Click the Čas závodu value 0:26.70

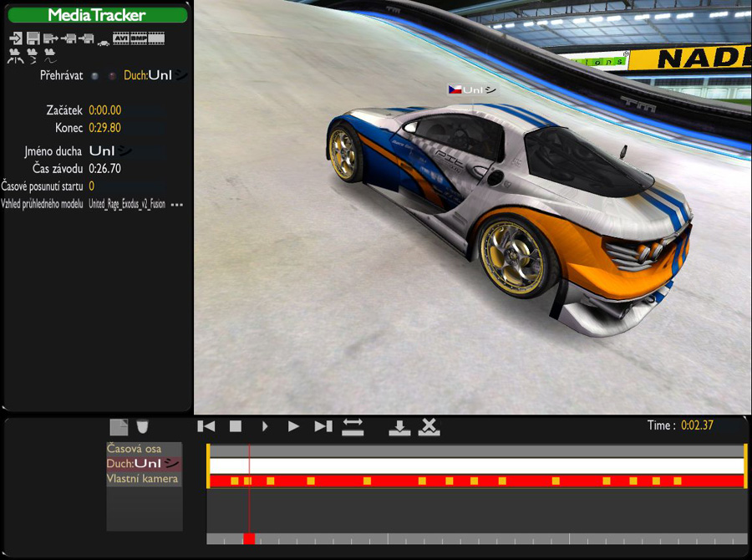[105, 169]
